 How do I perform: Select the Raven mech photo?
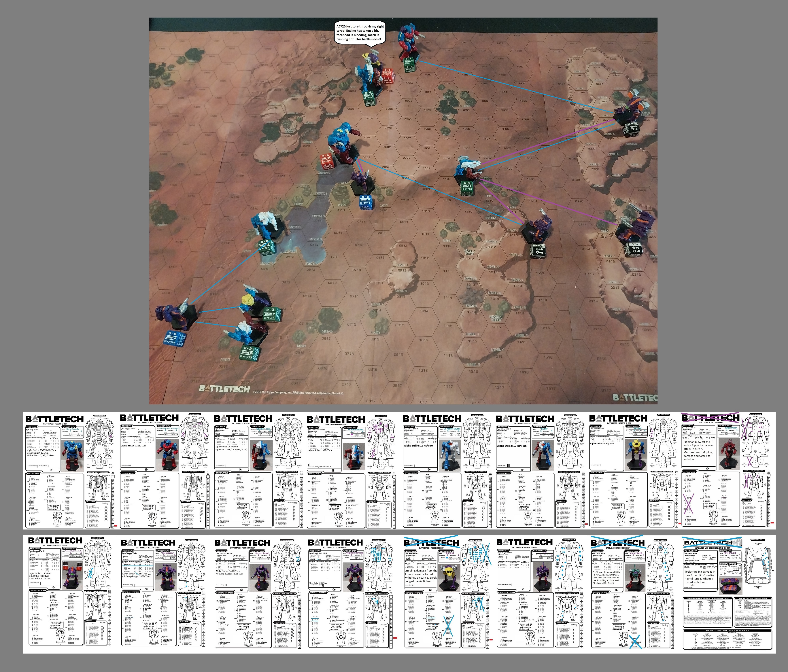coord(449,578)
